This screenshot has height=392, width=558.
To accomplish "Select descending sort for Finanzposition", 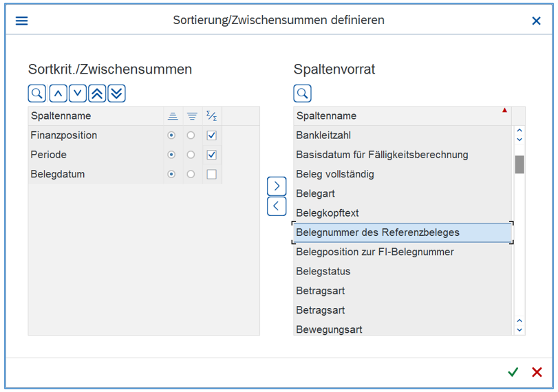I will click(191, 135).
